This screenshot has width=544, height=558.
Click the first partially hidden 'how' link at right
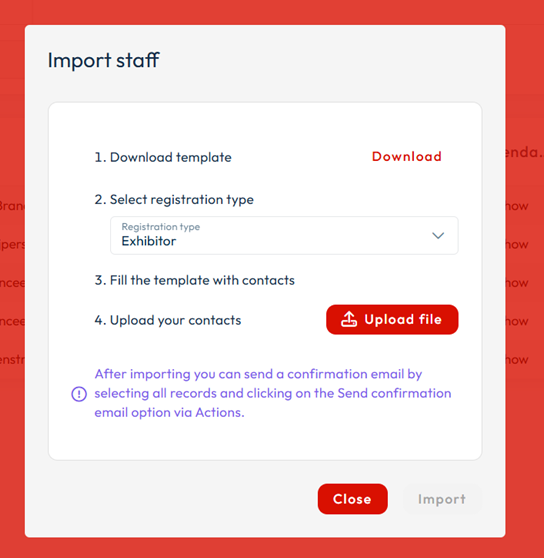(517, 206)
